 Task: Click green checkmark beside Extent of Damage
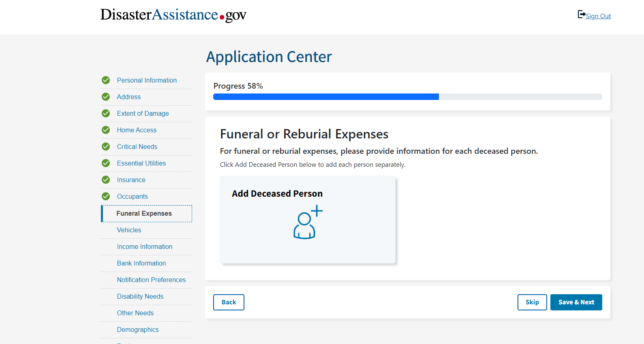[x=106, y=113]
